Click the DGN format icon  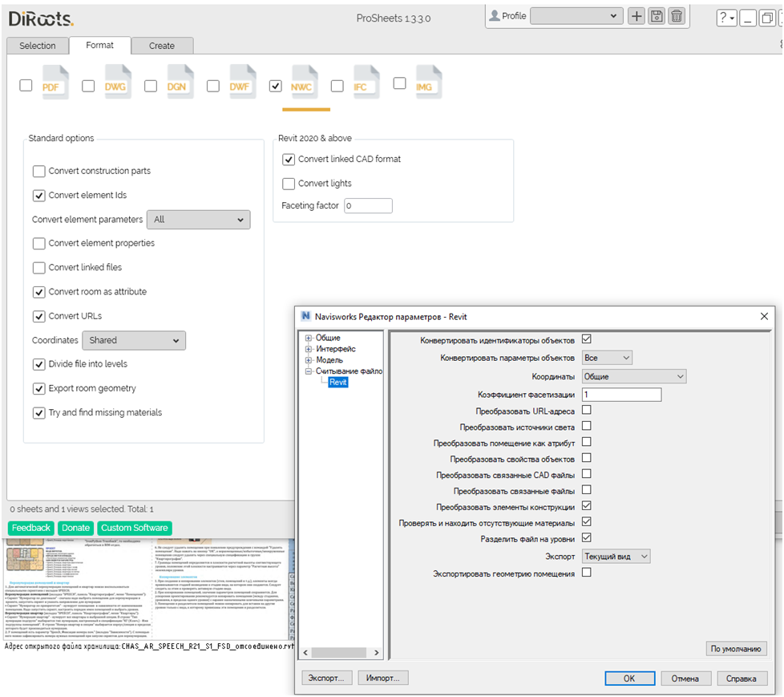tap(176, 84)
